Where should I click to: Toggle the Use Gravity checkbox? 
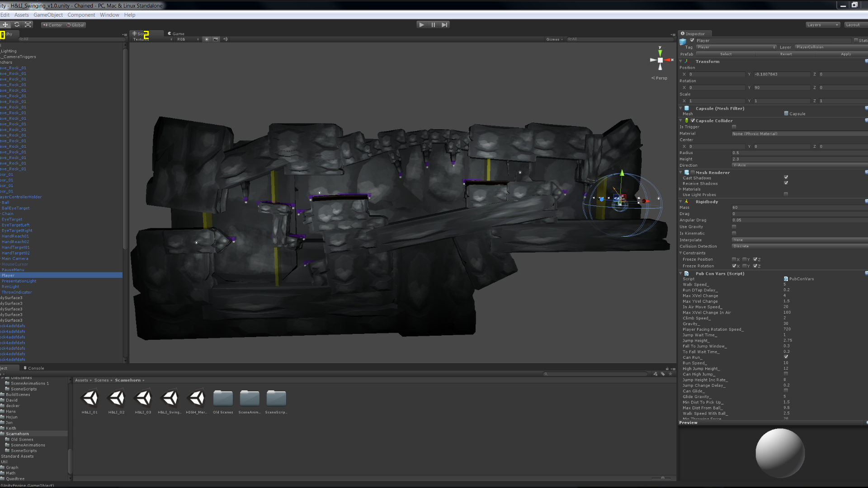[x=734, y=227]
